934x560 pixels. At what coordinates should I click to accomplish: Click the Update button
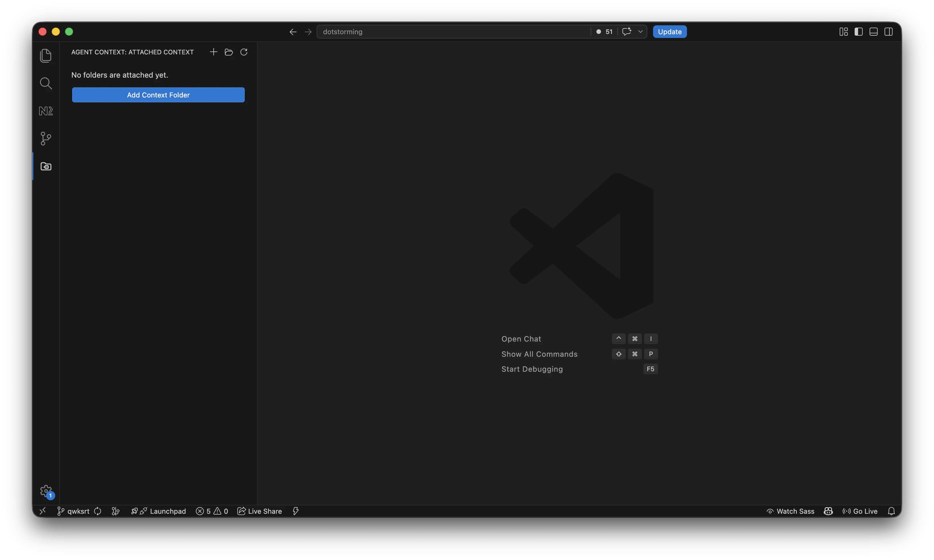669,31
